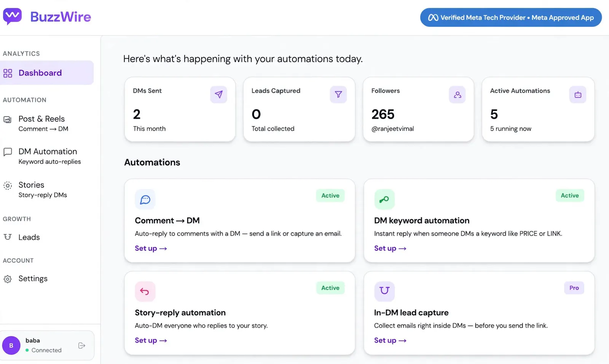Click the Active badge on Comment → DM
This screenshot has height=364, width=609.
point(330,196)
